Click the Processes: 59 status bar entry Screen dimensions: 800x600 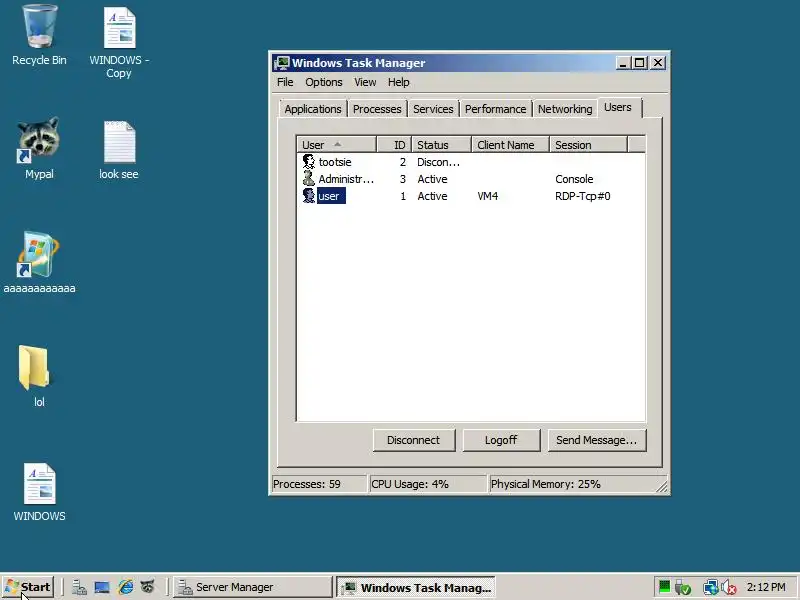pyautogui.click(x=318, y=484)
